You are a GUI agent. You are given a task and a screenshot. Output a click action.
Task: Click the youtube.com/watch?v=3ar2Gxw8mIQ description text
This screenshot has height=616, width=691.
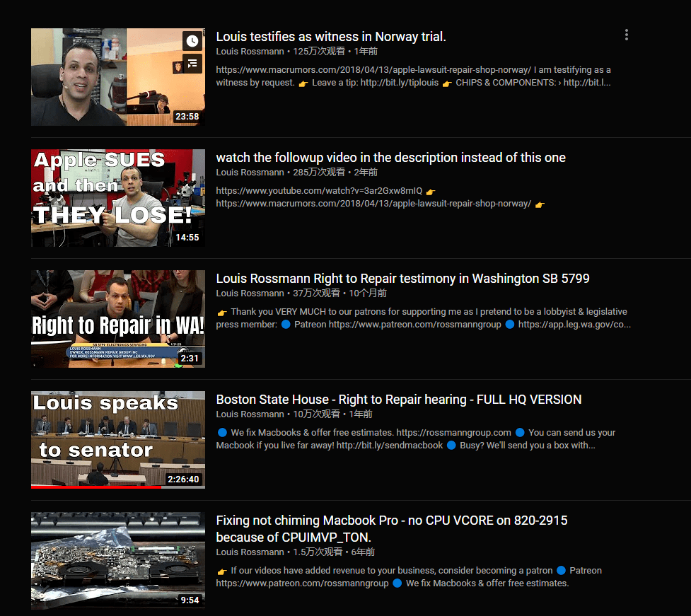(x=319, y=191)
